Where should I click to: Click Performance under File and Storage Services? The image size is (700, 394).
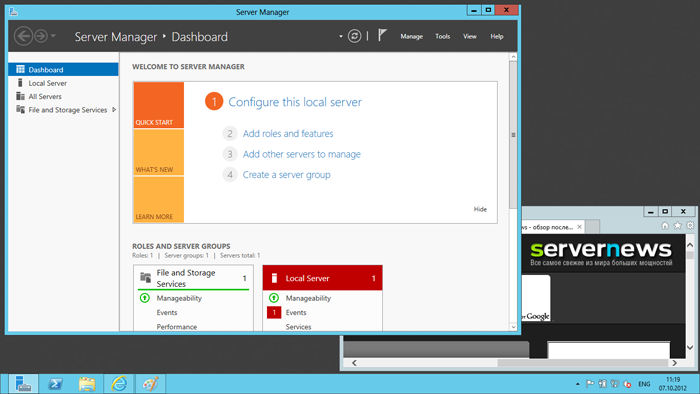click(177, 327)
